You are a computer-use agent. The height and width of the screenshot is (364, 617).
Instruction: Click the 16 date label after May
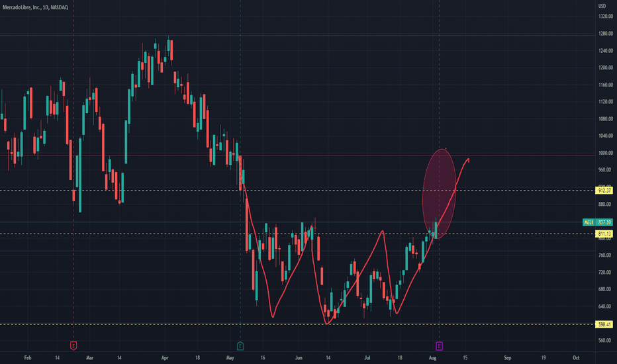(x=263, y=357)
